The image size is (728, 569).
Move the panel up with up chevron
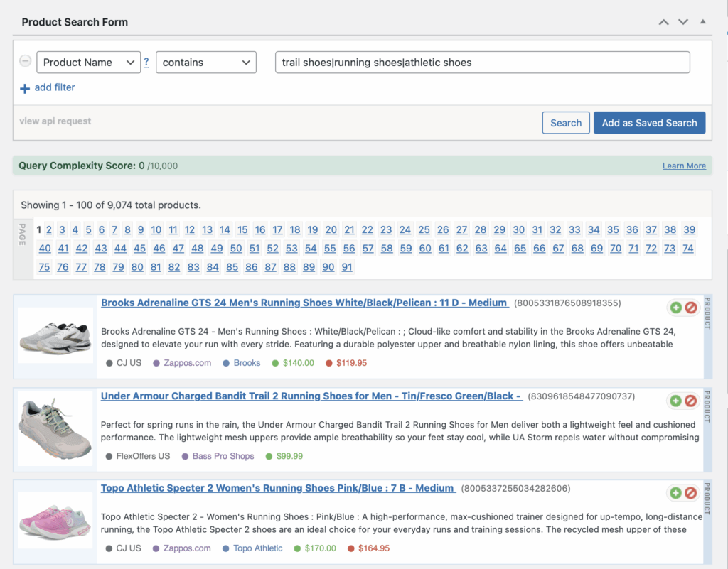pos(663,22)
